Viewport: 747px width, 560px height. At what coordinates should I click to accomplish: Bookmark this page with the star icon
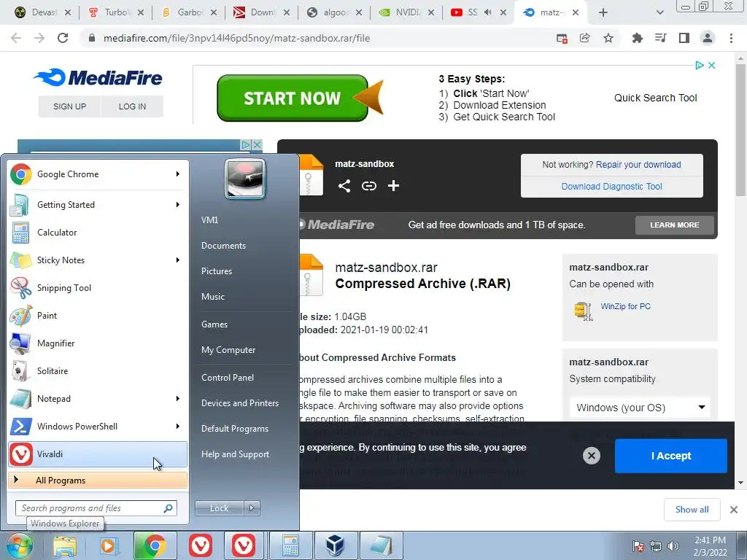tap(608, 38)
